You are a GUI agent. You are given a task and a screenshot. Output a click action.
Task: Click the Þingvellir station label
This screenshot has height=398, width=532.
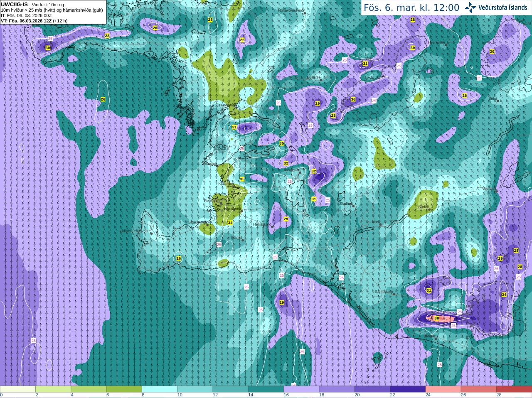(x=292, y=170)
